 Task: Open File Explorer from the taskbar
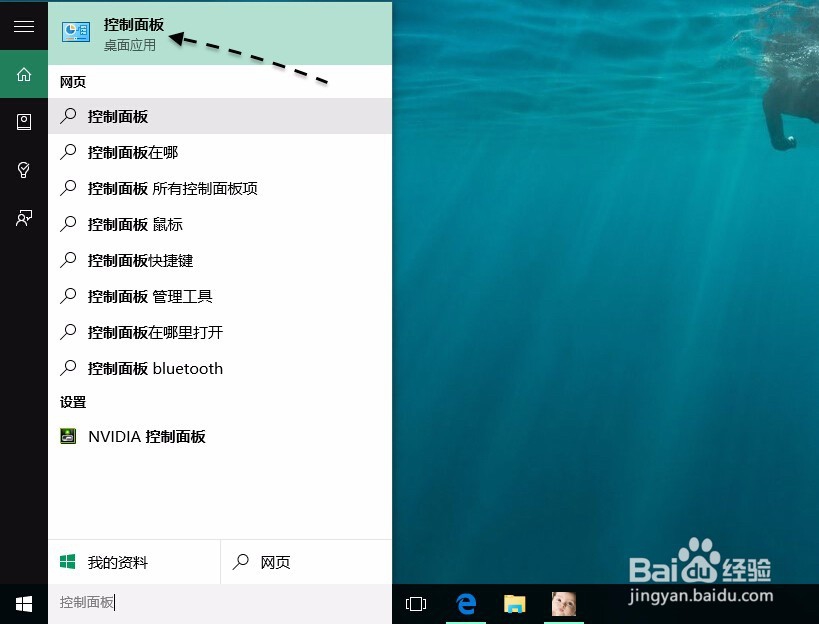pos(514,603)
